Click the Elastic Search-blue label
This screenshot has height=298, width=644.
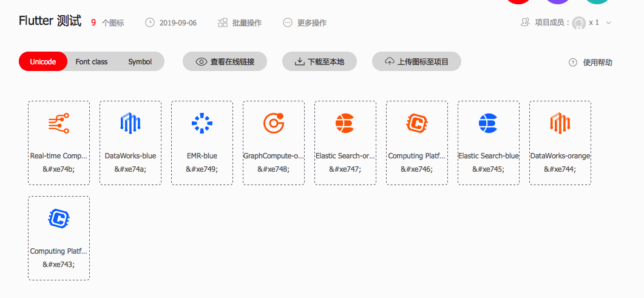[489, 156]
